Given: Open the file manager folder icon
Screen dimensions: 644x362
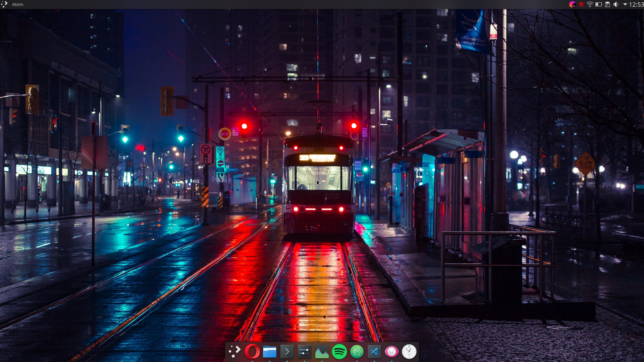Looking at the screenshot, I should [269, 352].
